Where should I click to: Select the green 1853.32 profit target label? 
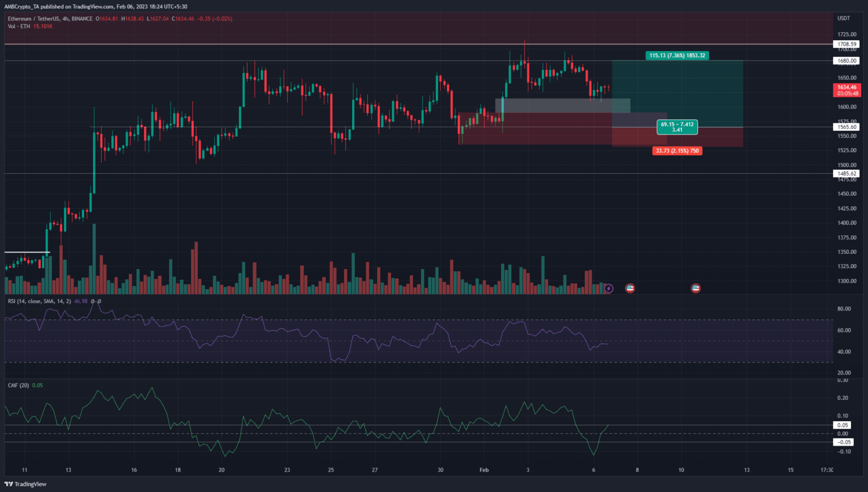(x=677, y=55)
